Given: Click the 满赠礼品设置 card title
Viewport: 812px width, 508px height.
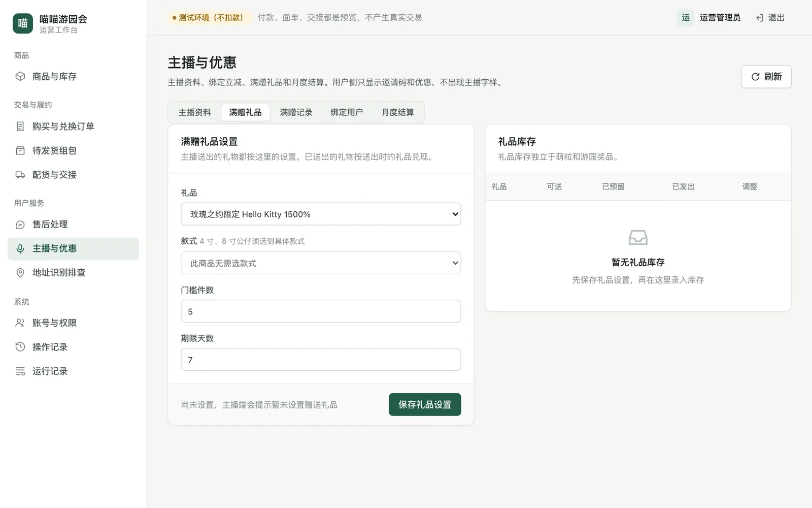Looking at the screenshot, I should coord(209,142).
